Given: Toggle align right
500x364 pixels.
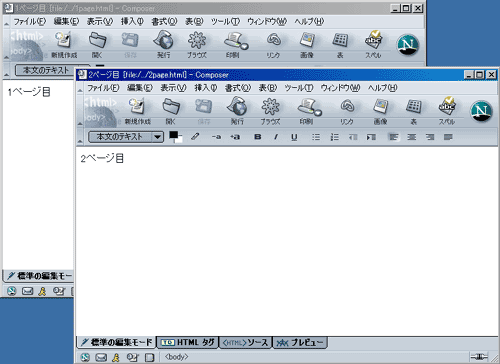Looking at the screenshot, I should [x=430, y=137].
